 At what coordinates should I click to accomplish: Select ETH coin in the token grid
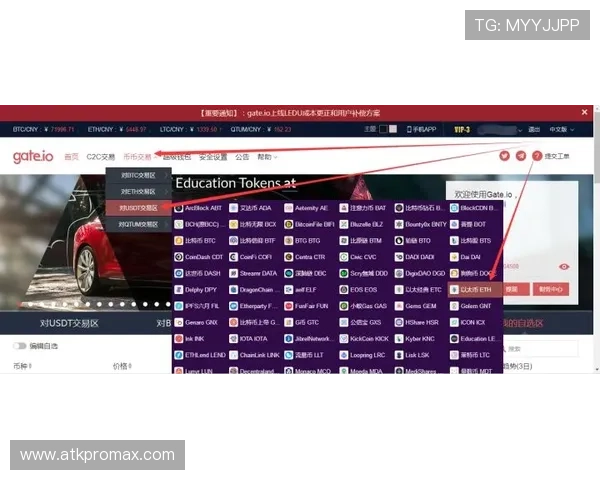(x=476, y=289)
